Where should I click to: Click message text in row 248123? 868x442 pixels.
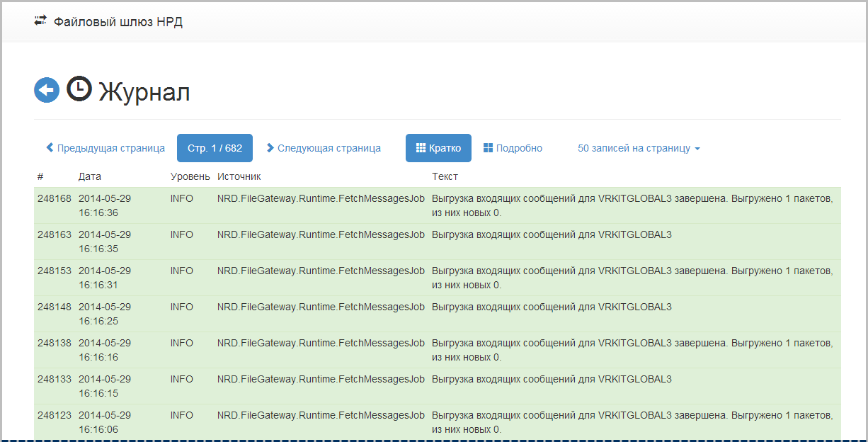[632, 422]
